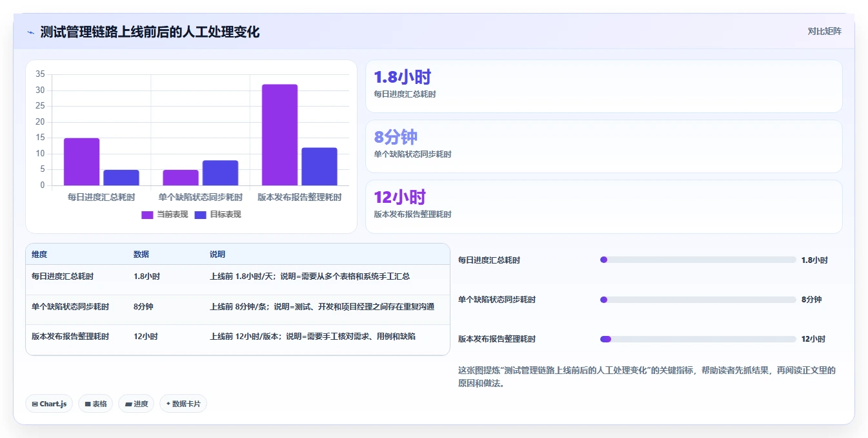The image size is (868, 438).
Task: Click the y-axis value 35
Action: [x=40, y=74]
